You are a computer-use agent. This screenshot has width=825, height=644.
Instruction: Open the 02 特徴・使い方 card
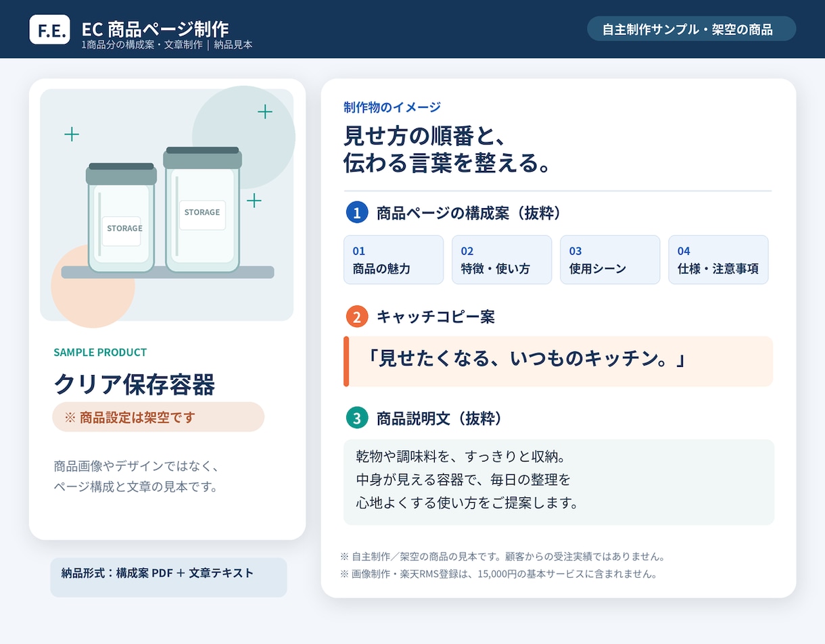click(x=502, y=259)
